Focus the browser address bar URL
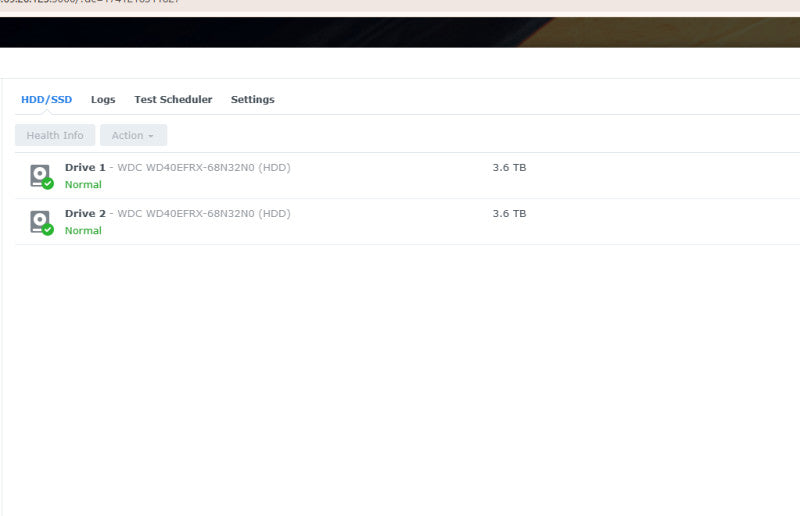Screen dimensions: 800x516 [90, 2]
